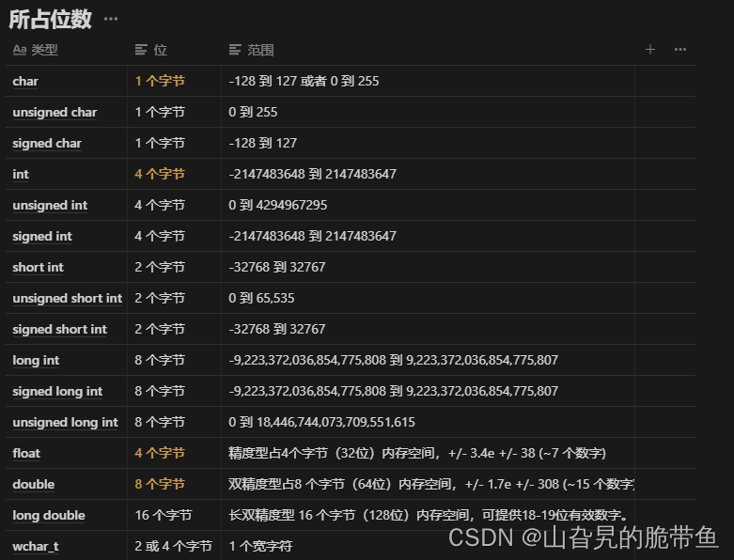The image size is (734, 560).
Task: Select the '-128 到 127' cell for signed char
Action: pyautogui.click(x=428, y=143)
